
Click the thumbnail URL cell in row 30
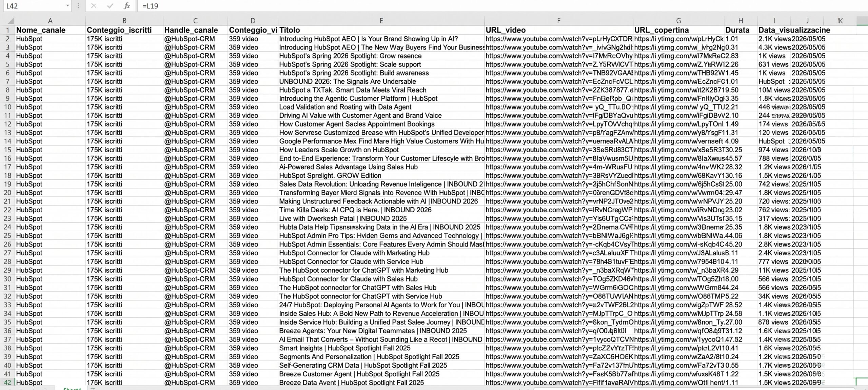tap(678, 279)
